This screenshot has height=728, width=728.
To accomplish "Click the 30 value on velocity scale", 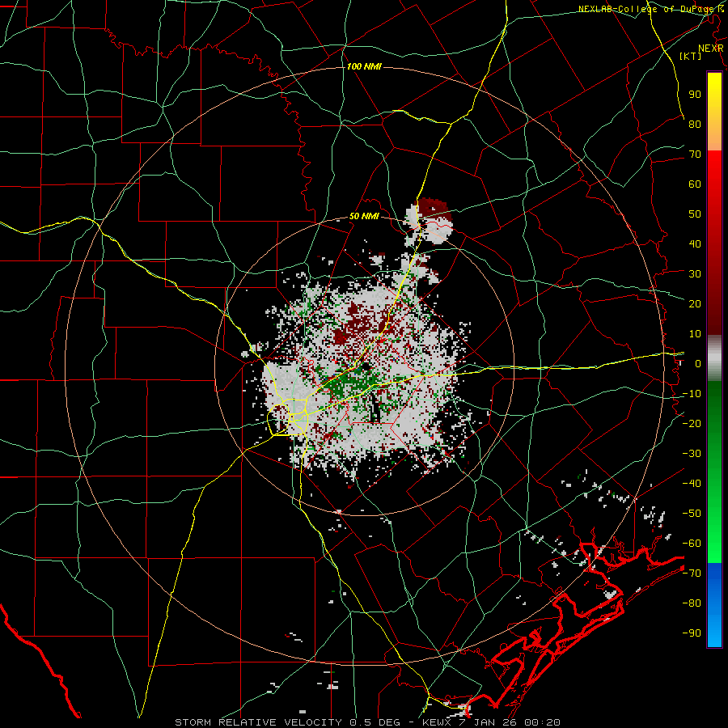I will pos(695,274).
